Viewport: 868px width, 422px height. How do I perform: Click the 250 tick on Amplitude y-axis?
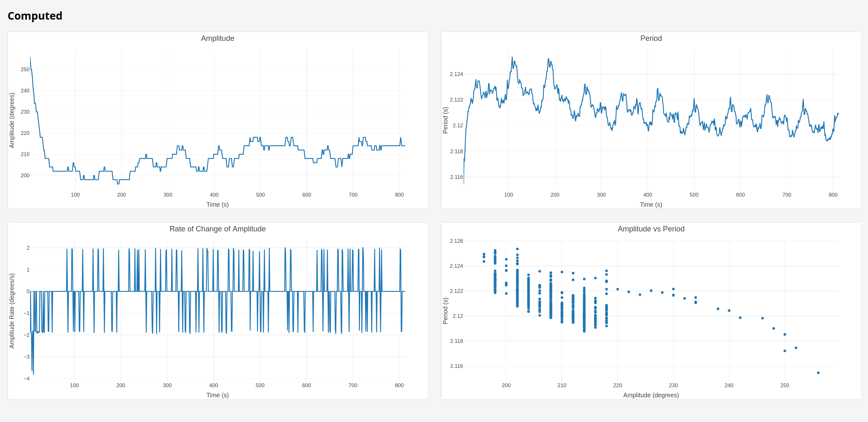[x=25, y=69]
